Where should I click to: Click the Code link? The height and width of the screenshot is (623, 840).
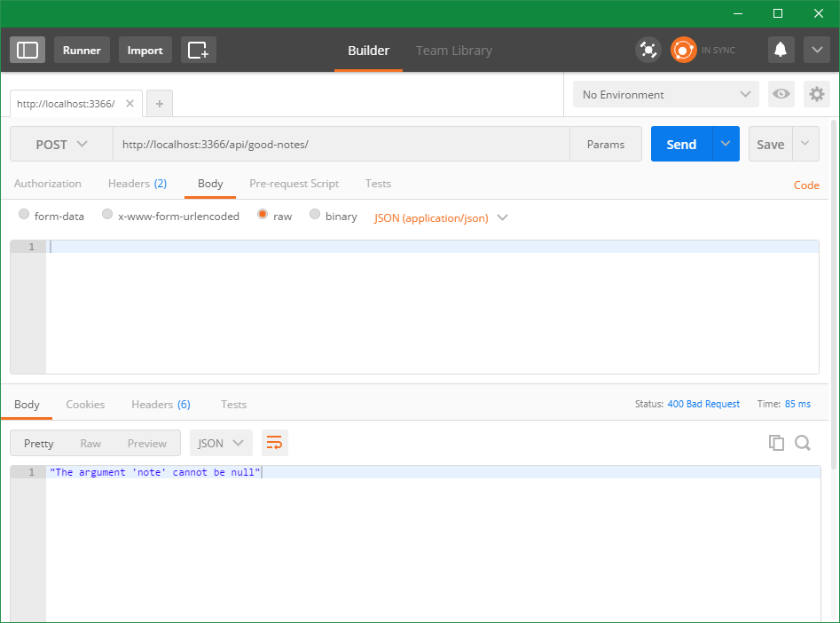click(x=806, y=185)
